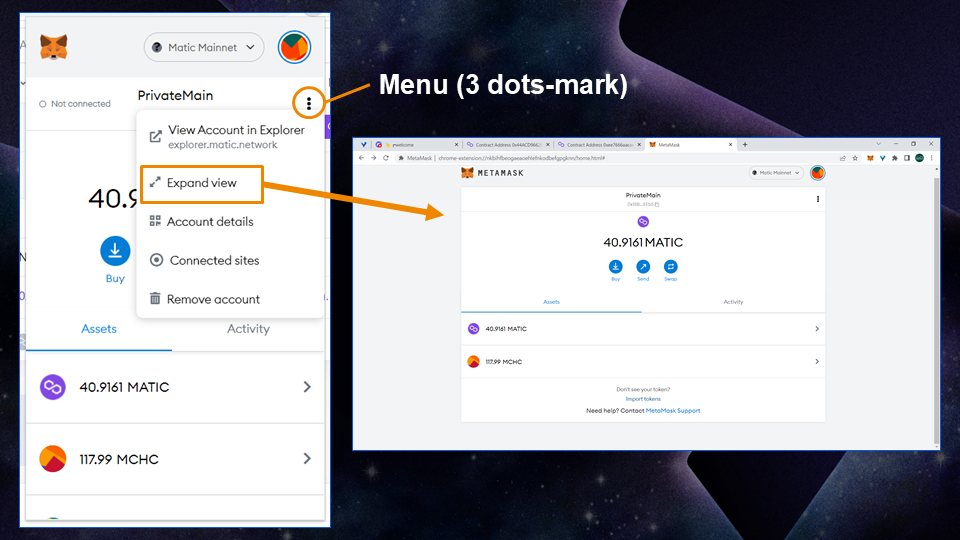
Task: Open the 117.99 MCHC asset row in popup
Action: pyautogui.click(x=175, y=459)
